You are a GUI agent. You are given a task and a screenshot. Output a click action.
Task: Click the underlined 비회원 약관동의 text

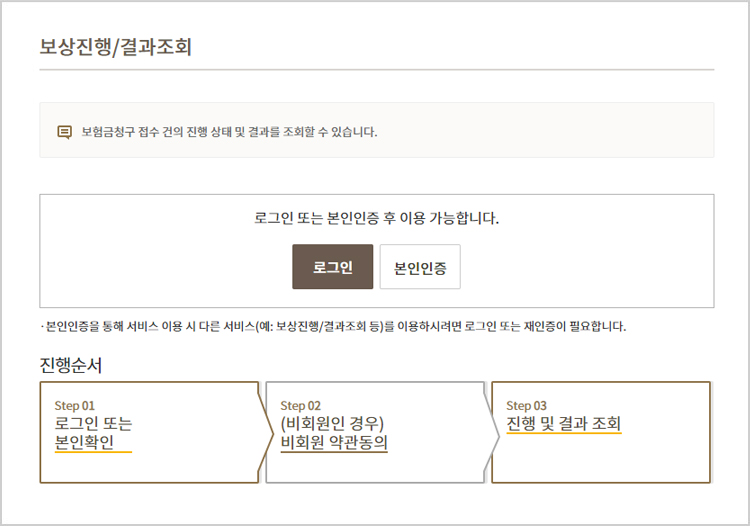tap(334, 442)
